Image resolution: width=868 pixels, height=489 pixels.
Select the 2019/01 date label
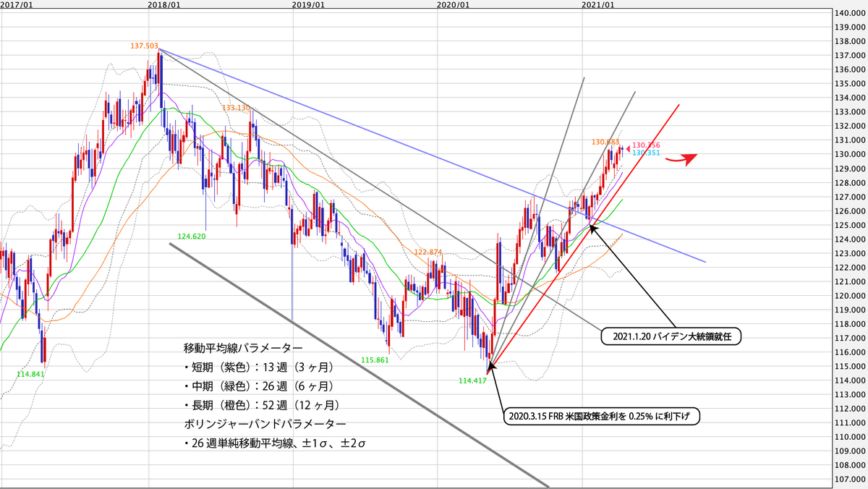(x=307, y=4)
